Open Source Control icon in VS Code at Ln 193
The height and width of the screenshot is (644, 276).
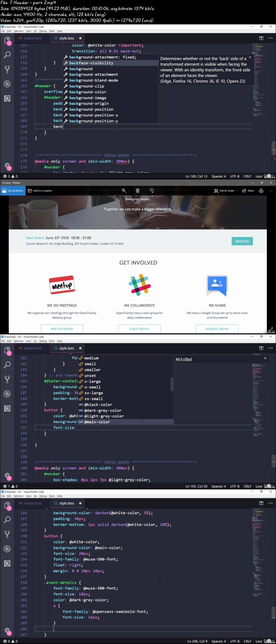coord(7,379)
